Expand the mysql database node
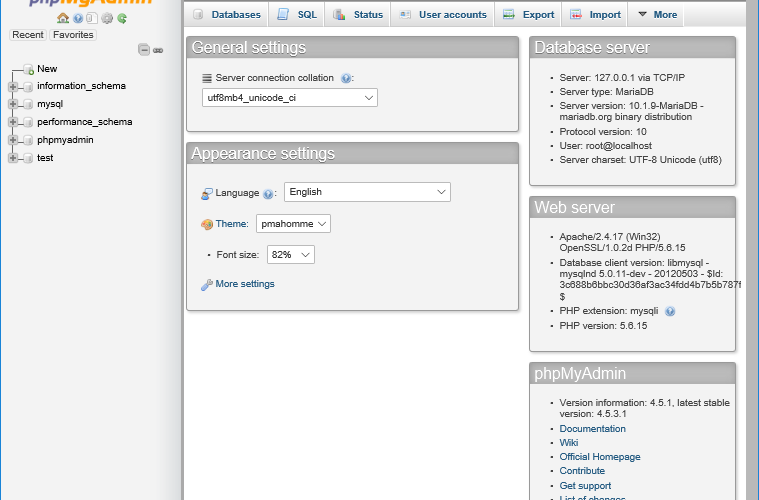The image size is (759, 500). coord(13,104)
